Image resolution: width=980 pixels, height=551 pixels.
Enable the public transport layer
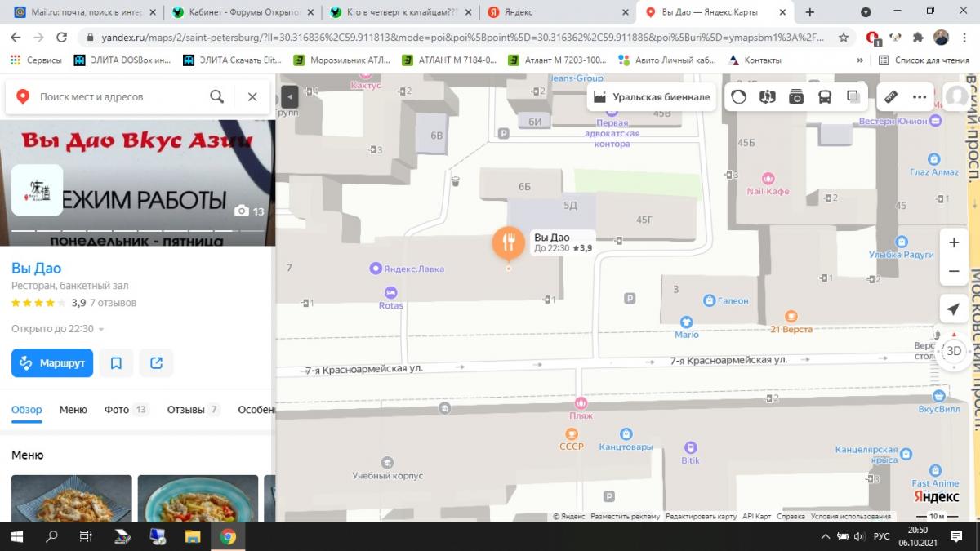coord(825,96)
